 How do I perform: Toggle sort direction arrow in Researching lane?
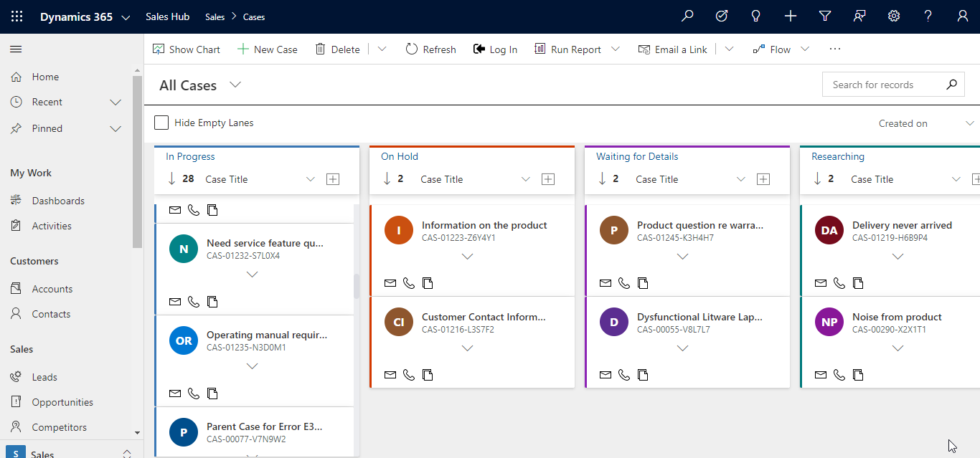(x=817, y=179)
